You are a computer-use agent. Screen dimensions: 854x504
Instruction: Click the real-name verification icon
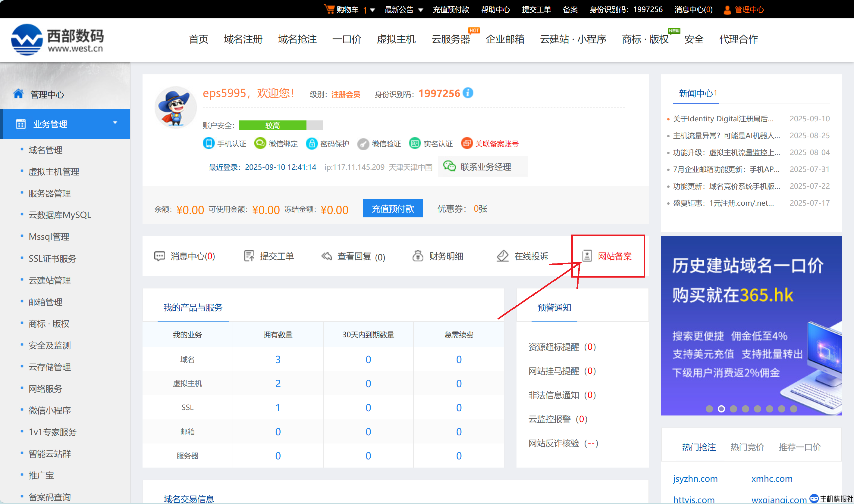click(414, 143)
